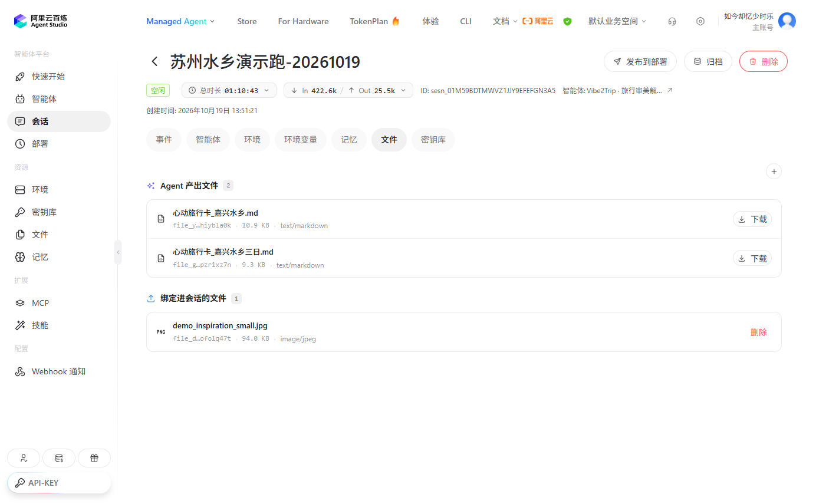Download 心动旅行卡_嘉兴水乡.md file
The image size is (816, 504).
(x=752, y=219)
